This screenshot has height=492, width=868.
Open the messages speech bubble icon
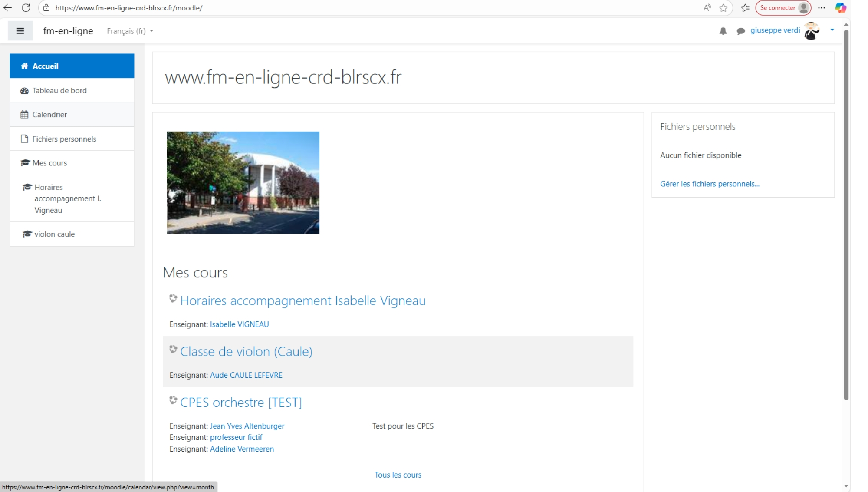(x=740, y=31)
